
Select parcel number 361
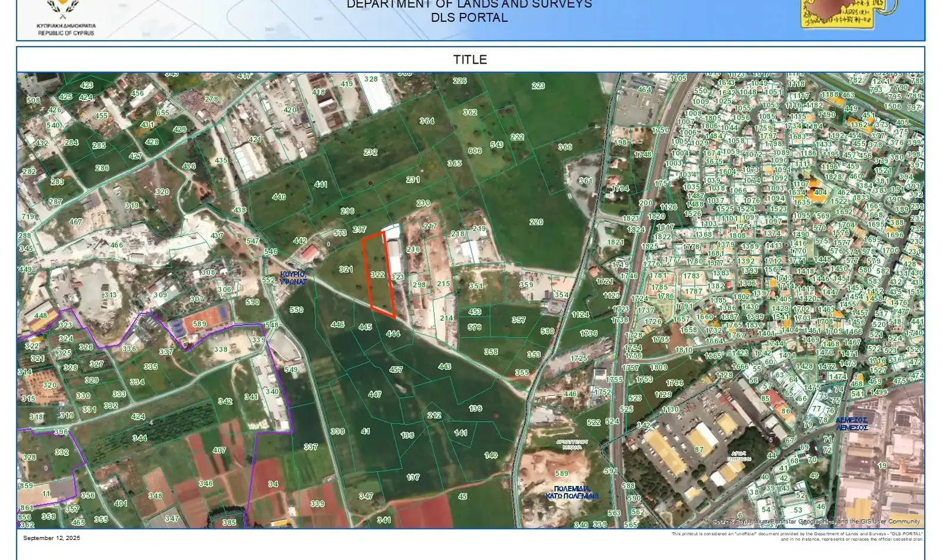pyautogui.click(x=585, y=181)
